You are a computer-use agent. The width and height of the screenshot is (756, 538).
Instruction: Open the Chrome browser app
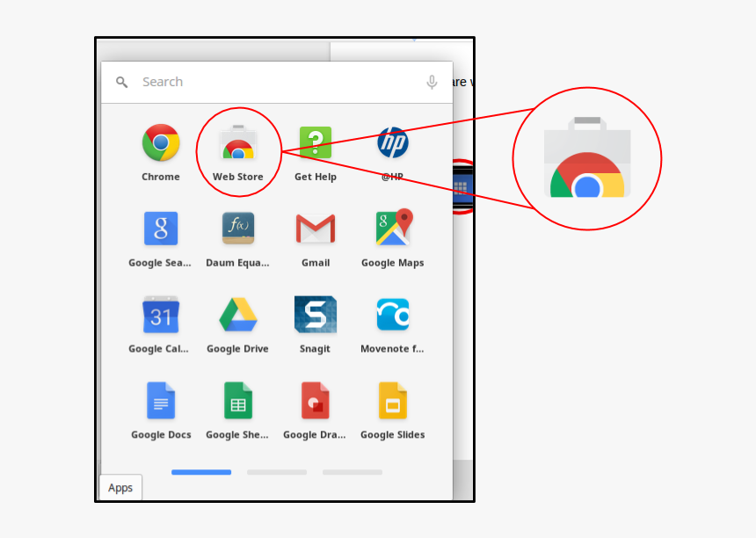point(161,142)
